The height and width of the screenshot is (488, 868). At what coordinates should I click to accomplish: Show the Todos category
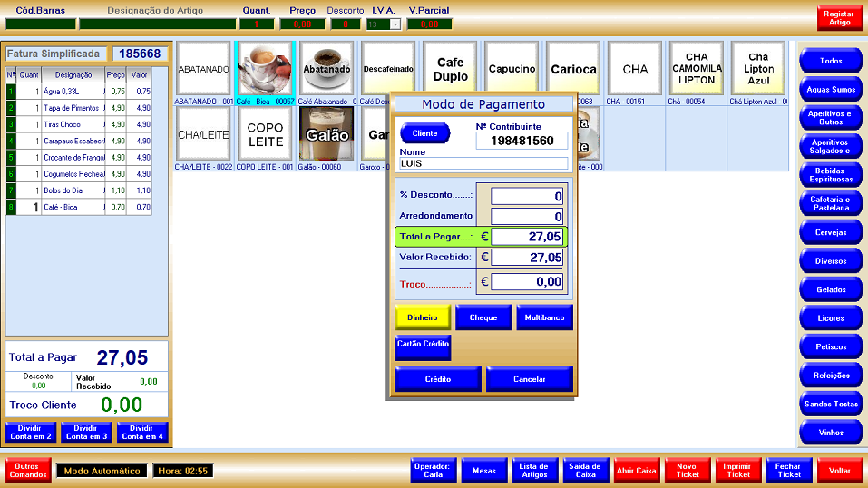(831, 61)
